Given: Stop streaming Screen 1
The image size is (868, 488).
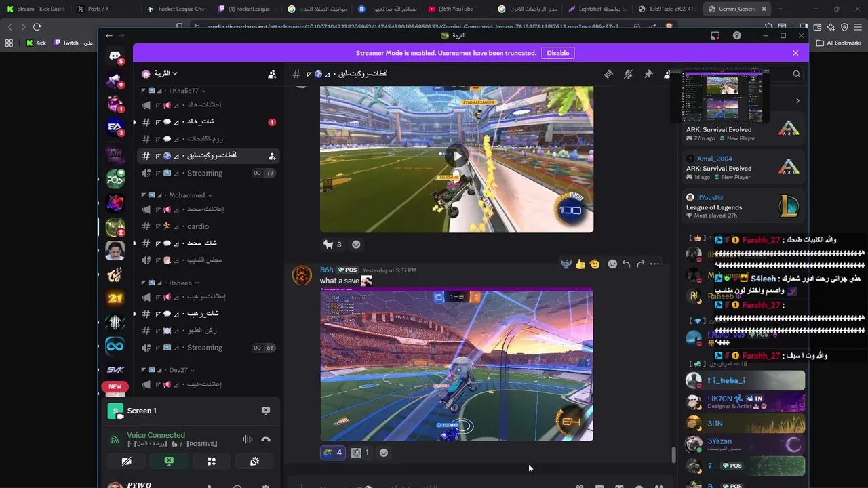Looking at the screenshot, I should (266, 411).
